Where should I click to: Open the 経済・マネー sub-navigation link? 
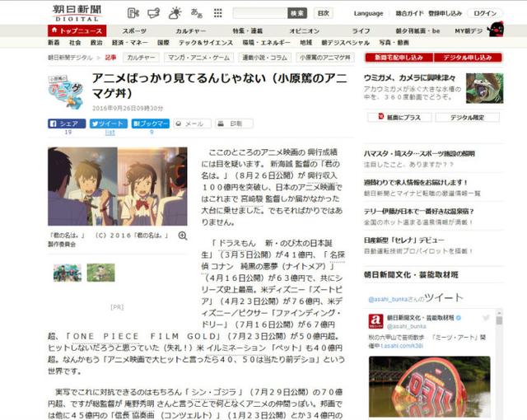click(130, 43)
